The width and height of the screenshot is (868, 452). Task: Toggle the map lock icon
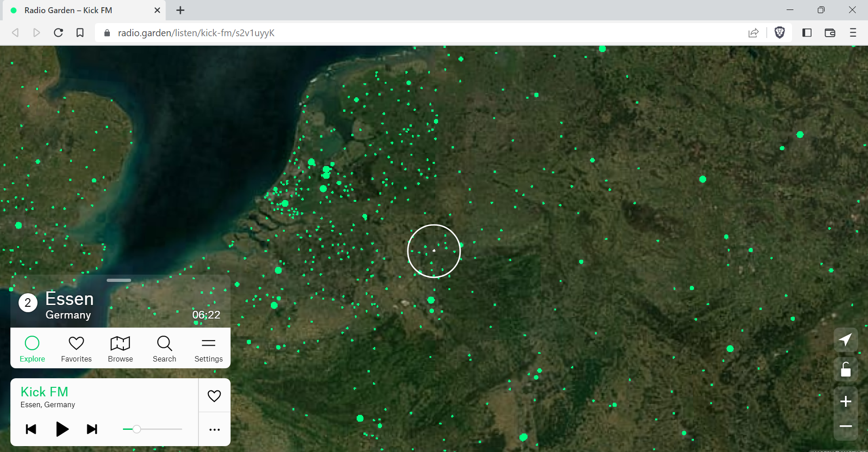(x=845, y=370)
